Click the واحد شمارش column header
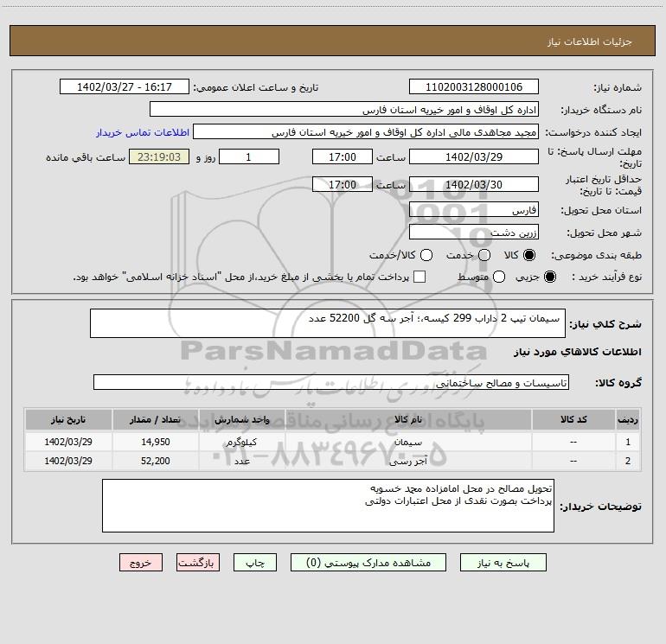 click(x=241, y=419)
